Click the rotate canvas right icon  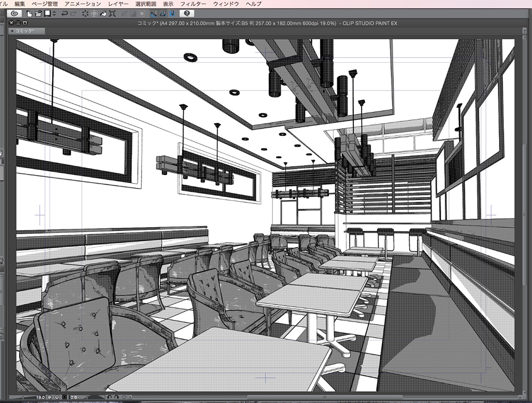117,397
